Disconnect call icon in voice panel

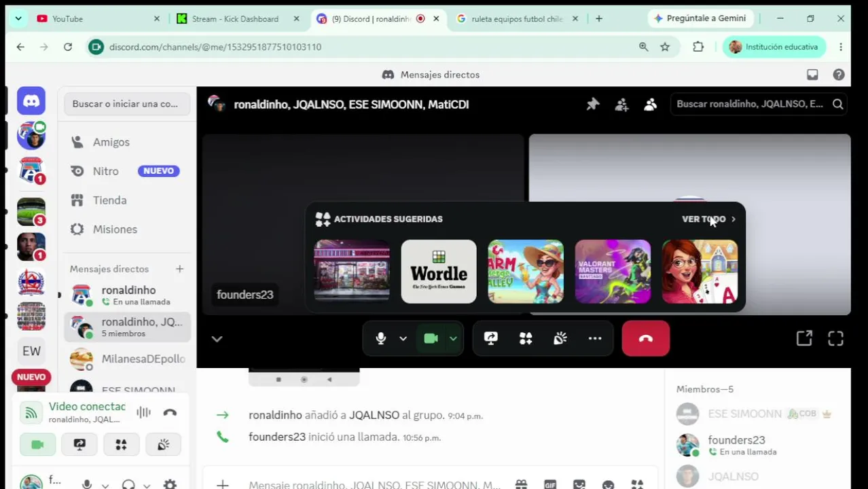tap(170, 412)
